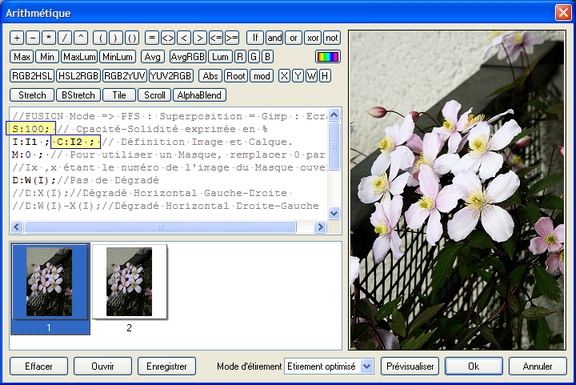
Task: Click the Effacer button
Action: tap(39, 366)
